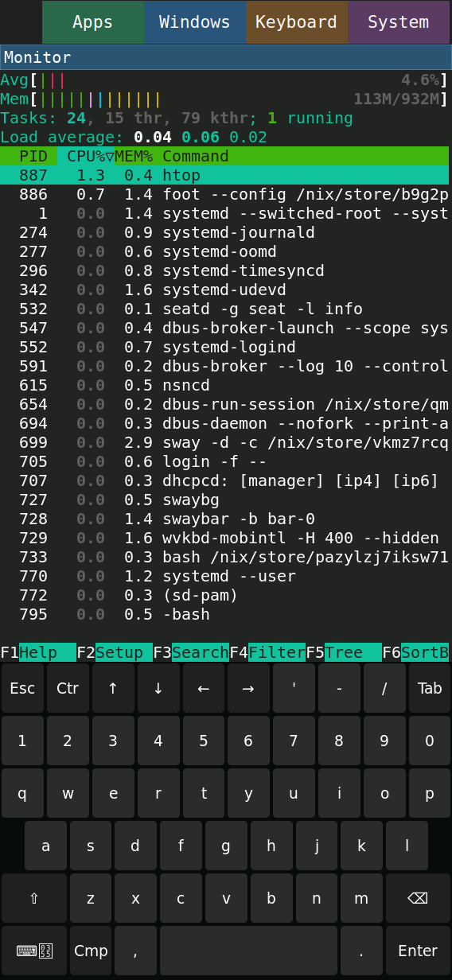Tap the Esc key on keyboard

(22, 688)
